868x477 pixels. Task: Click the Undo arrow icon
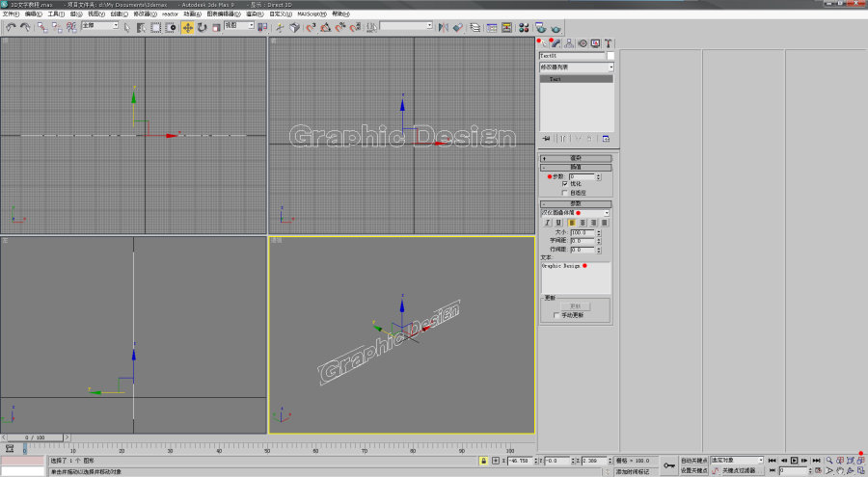tap(11, 28)
